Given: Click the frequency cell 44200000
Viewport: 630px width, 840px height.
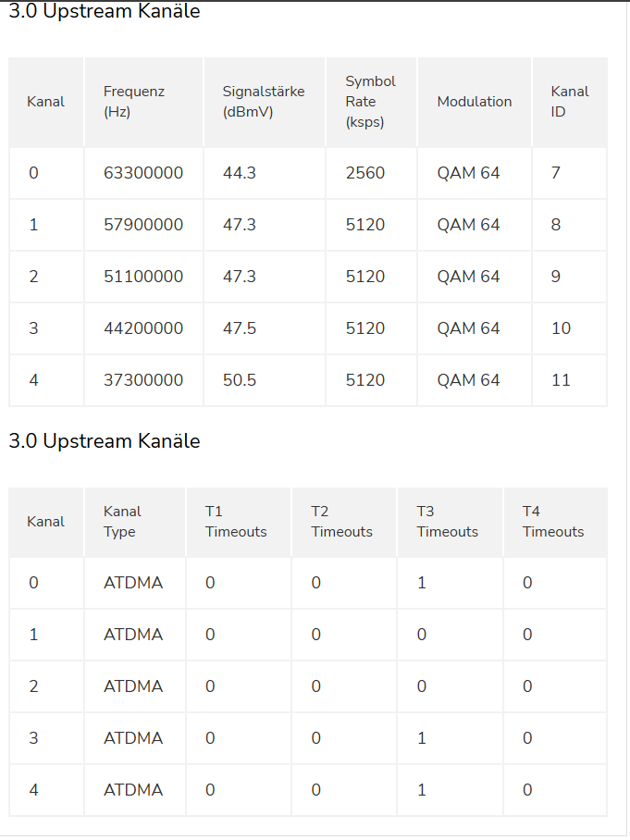Looking at the screenshot, I should [x=143, y=328].
